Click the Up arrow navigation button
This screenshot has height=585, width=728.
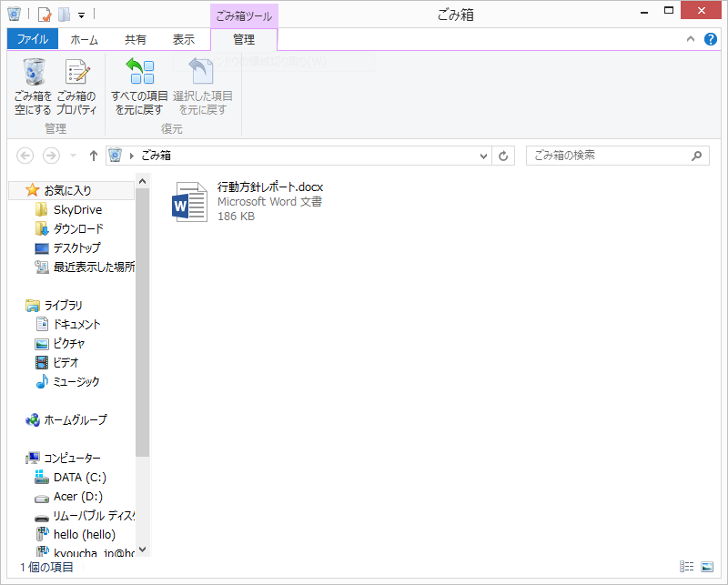pyautogui.click(x=94, y=156)
